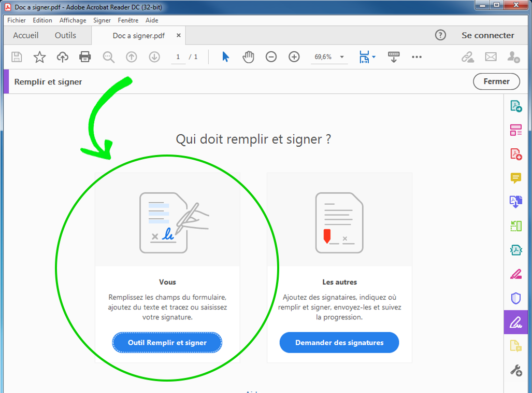This screenshot has height=393, width=532.
Task: Open Create PDF tool in sidebar
Action: (516, 154)
